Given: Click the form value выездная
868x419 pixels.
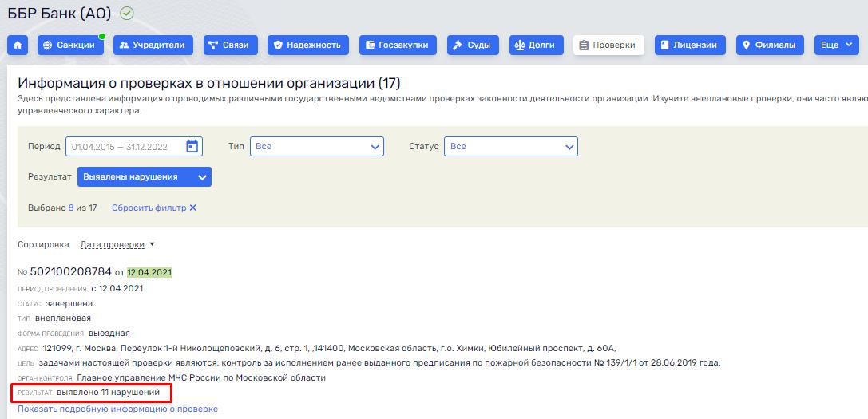Looking at the screenshot, I should (109, 334).
